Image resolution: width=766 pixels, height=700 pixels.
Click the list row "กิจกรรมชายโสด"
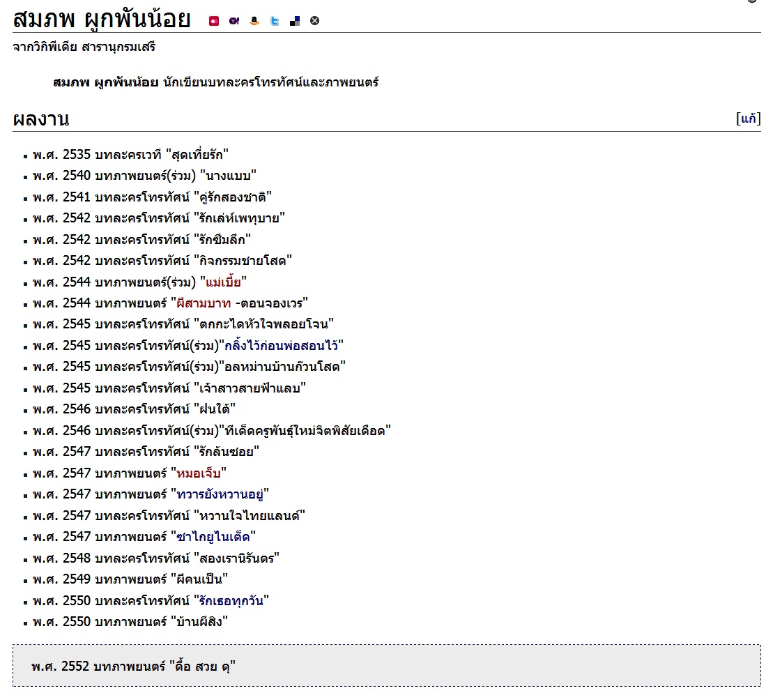pyautogui.click(x=162, y=261)
